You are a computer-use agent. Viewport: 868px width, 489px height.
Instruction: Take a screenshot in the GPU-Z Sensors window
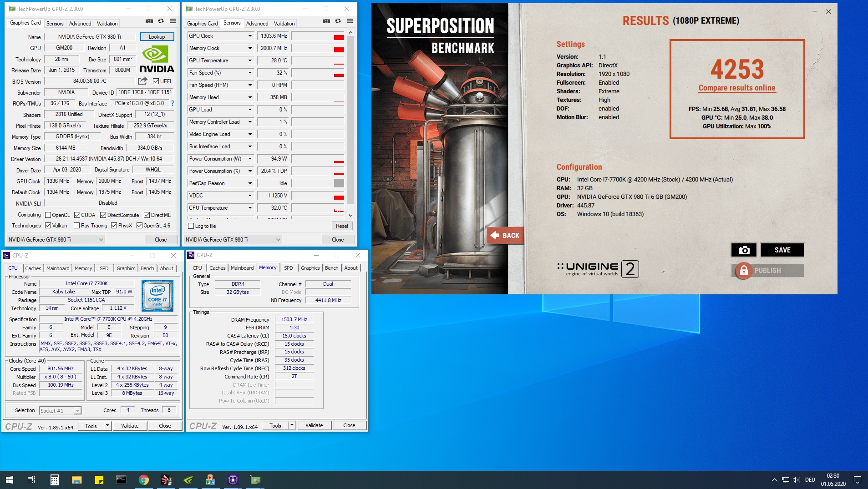click(326, 21)
